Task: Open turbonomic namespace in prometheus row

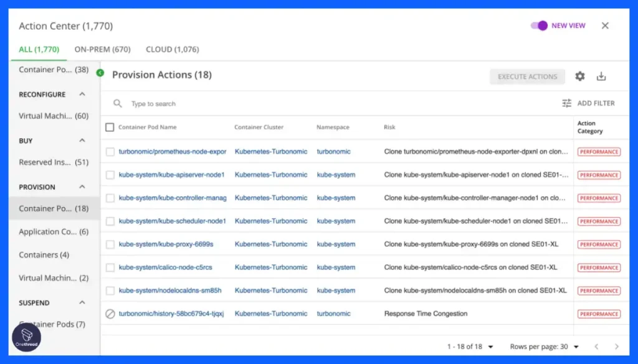Action: tap(334, 152)
